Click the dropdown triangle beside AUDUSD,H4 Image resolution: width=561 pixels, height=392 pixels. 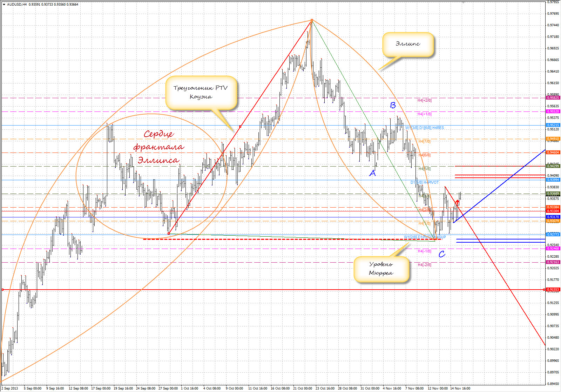point(4,5)
